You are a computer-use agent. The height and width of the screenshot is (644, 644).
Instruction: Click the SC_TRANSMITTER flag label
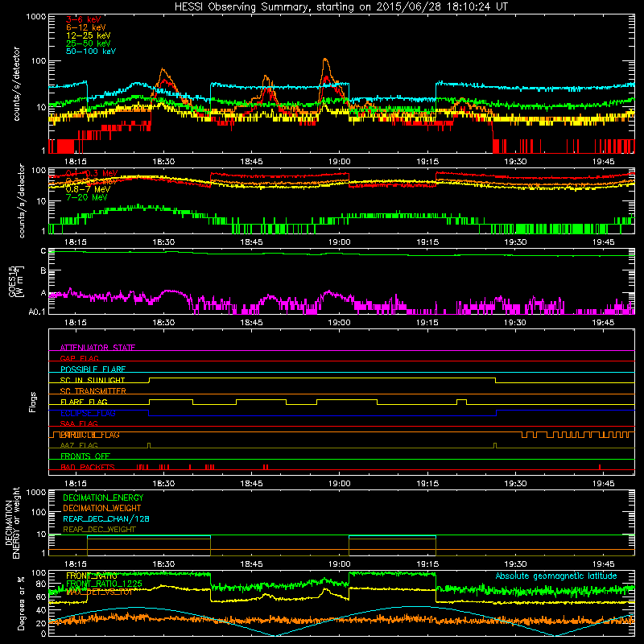tap(93, 391)
